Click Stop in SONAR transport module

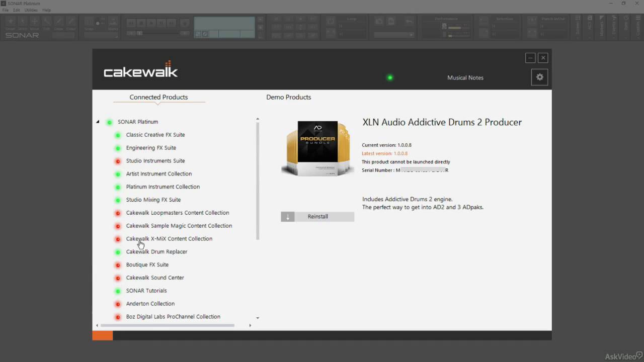pyautogui.click(x=141, y=23)
